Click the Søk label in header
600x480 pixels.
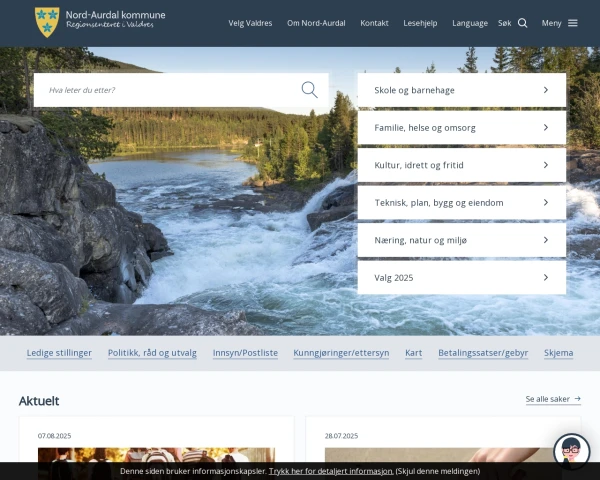[504, 23]
